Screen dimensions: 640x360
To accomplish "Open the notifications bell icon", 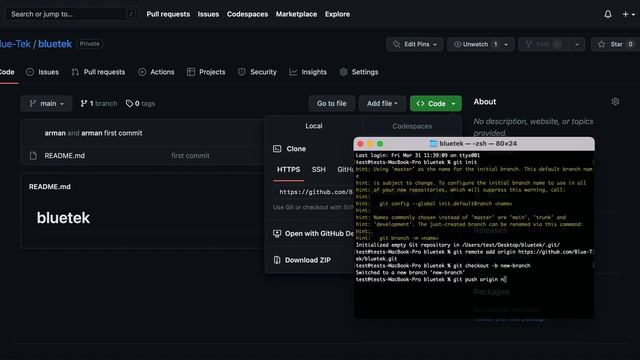I will click(x=608, y=14).
